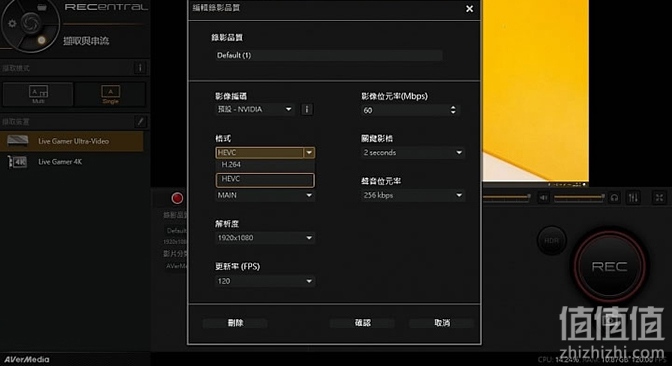This screenshot has width=672, height=366.
Task: Toggle the HDR button
Action: (x=552, y=240)
